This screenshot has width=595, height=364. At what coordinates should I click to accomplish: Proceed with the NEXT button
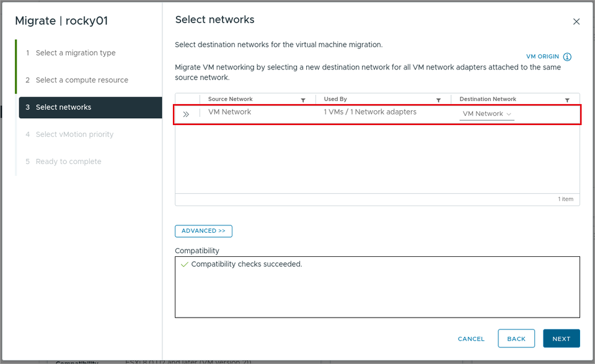pyautogui.click(x=562, y=339)
